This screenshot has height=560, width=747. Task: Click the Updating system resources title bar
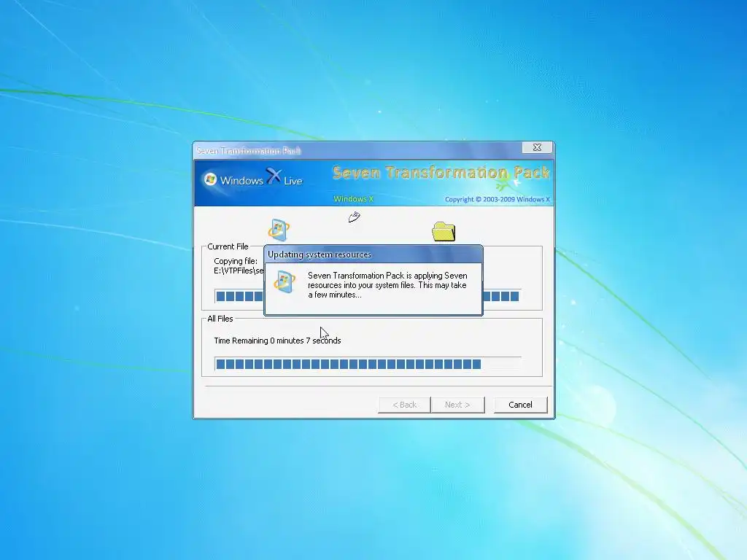tap(373, 254)
